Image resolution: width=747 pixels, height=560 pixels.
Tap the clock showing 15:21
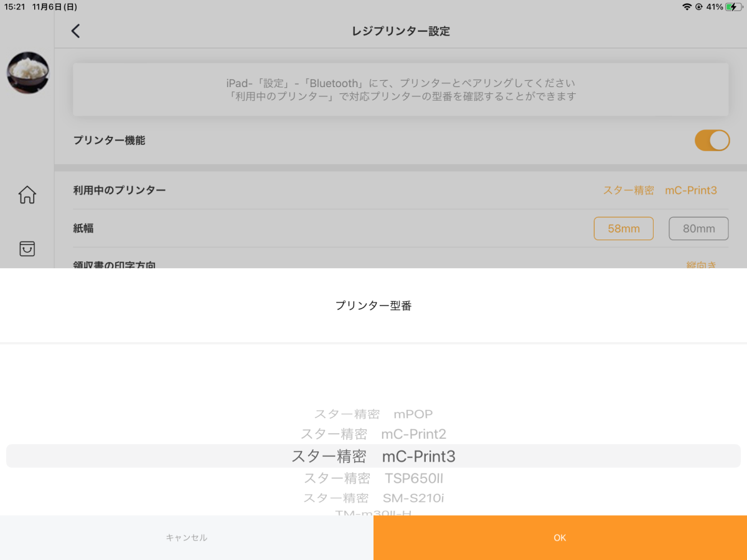click(x=14, y=7)
